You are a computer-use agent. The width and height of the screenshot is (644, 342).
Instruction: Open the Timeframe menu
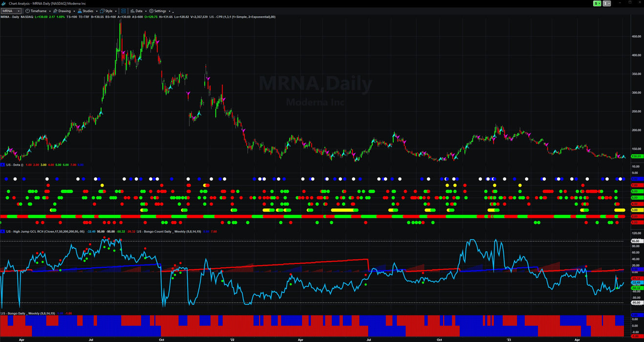click(x=38, y=11)
